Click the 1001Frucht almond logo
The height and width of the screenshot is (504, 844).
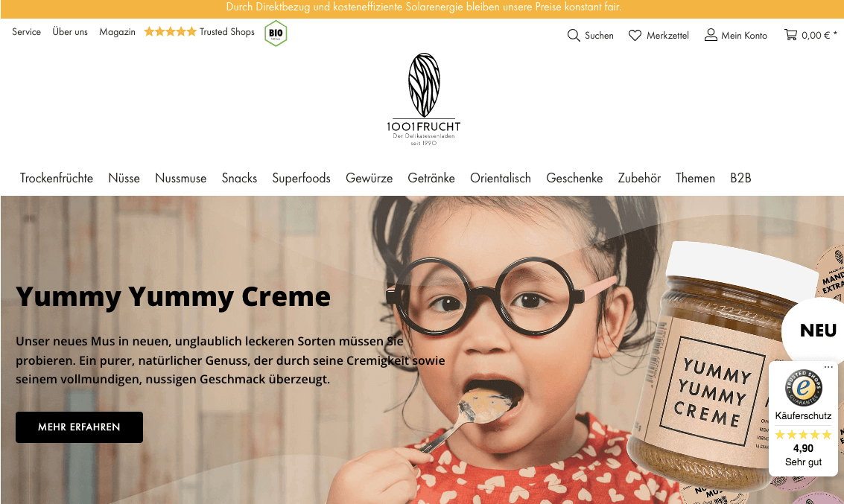pyautogui.click(x=424, y=100)
